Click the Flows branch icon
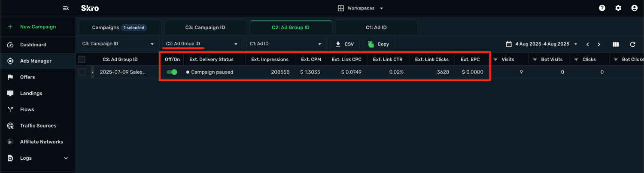The height and width of the screenshot is (173, 644). coord(10,109)
